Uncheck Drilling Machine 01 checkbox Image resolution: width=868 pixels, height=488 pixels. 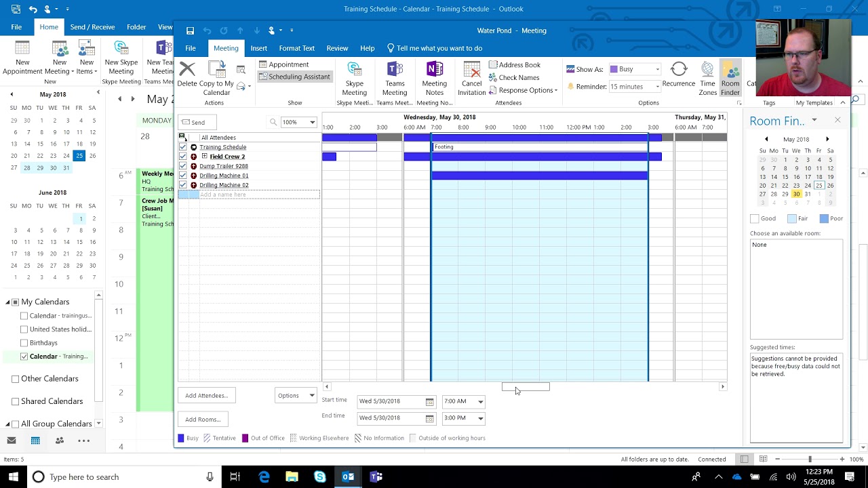click(183, 176)
